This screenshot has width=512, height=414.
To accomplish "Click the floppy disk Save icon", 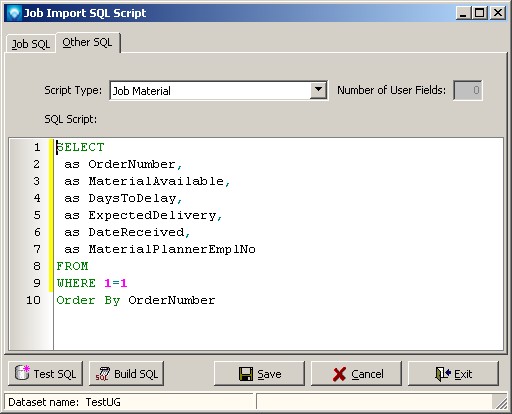I will click(x=246, y=374).
